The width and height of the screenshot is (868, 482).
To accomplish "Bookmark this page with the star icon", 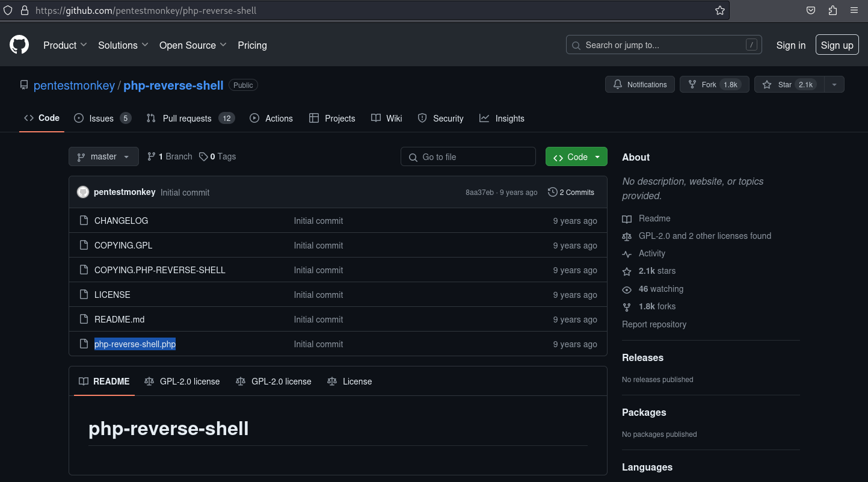I will 719,10.
